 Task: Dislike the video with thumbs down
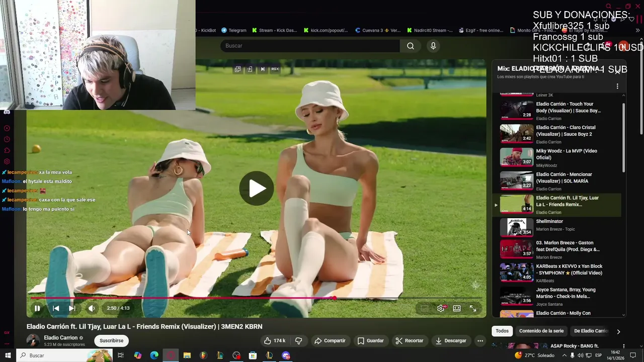[x=298, y=340]
